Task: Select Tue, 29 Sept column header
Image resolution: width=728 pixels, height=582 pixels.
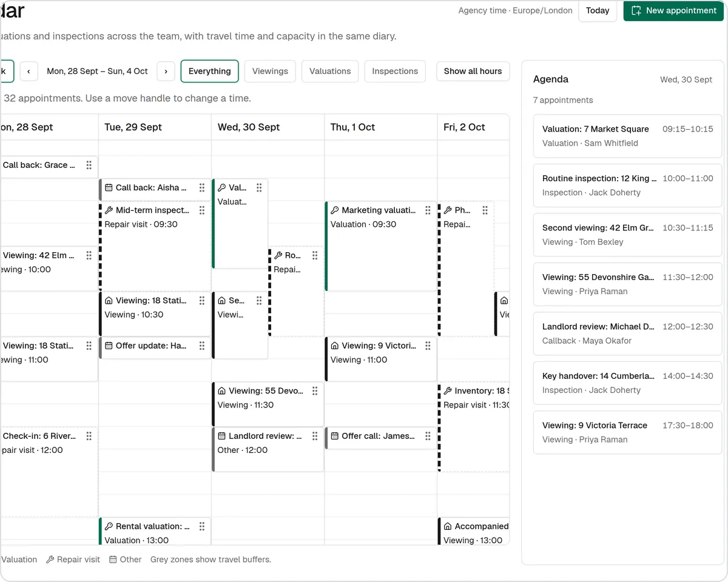Action: [155, 127]
